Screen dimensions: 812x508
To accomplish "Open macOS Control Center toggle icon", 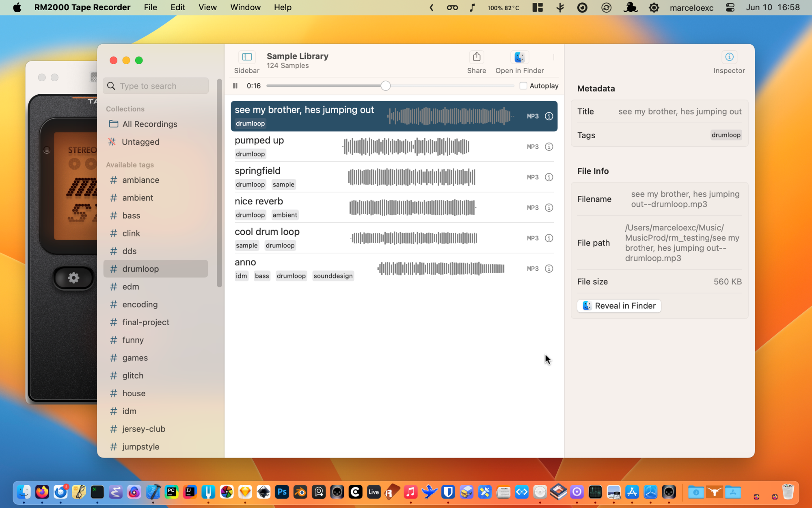I will [730, 7].
